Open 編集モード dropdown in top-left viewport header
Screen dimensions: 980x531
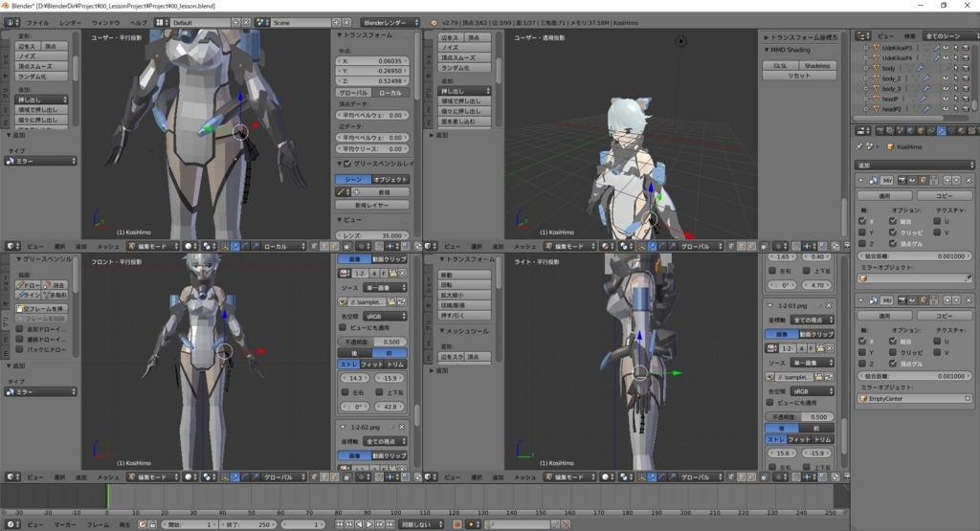pyautogui.click(x=154, y=247)
